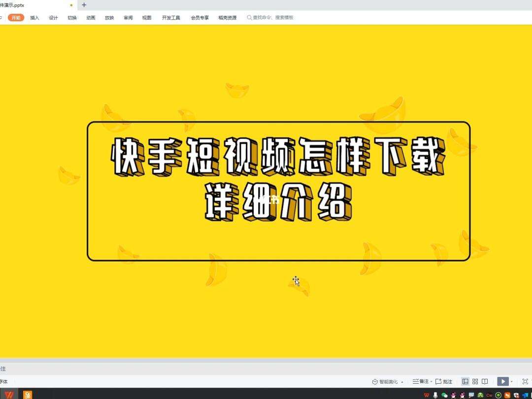The height and width of the screenshot is (399, 532).
Task: Switch to reading view icon
Action: tap(485, 381)
